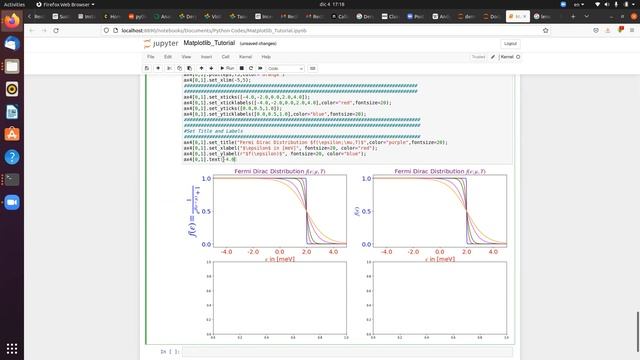640x360 pixels.
Task: Interrupt the kernel with the stop icon
Action: [x=242, y=68]
